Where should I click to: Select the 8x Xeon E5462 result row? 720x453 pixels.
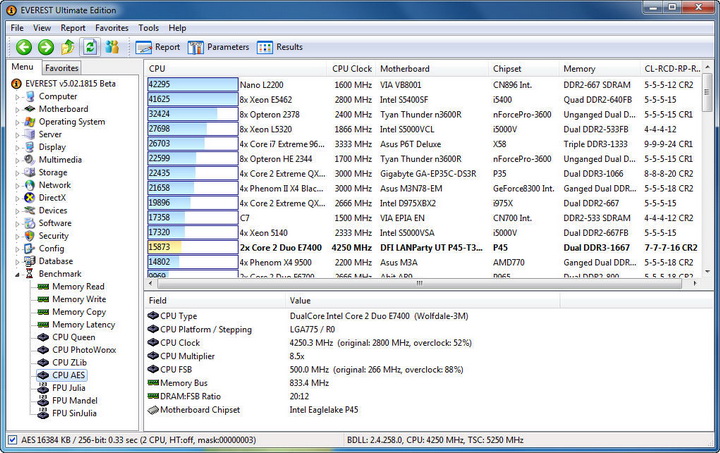coord(424,100)
